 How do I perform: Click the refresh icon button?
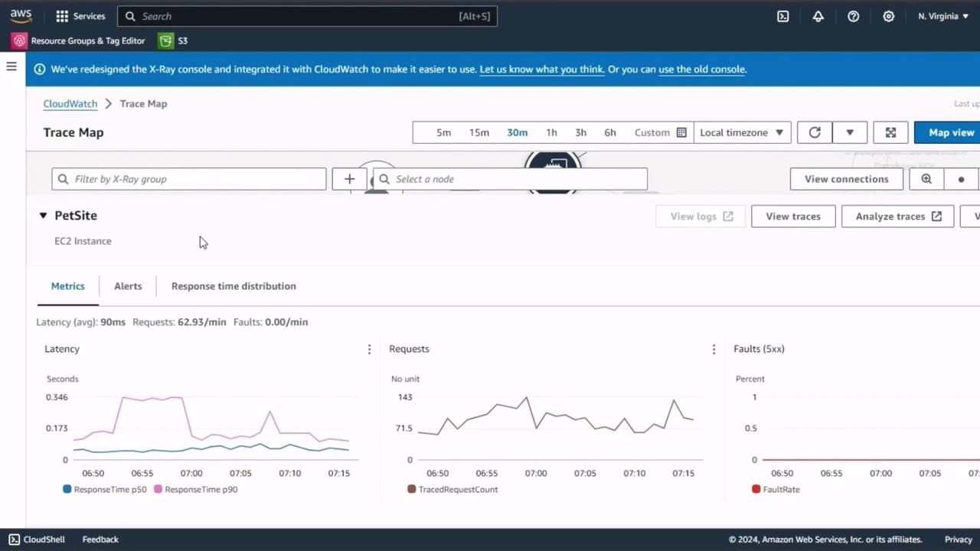coord(815,132)
